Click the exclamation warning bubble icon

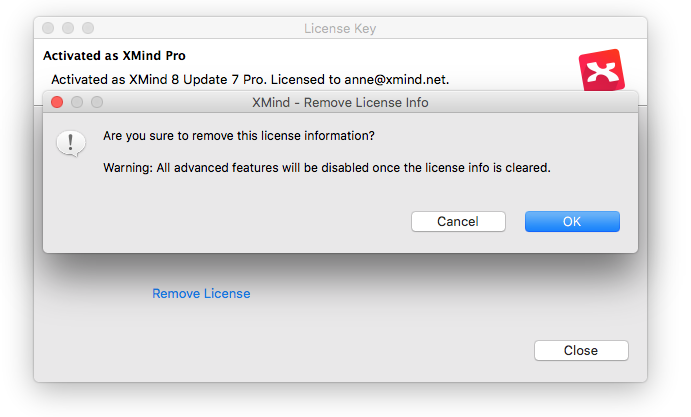click(x=71, y=144)
